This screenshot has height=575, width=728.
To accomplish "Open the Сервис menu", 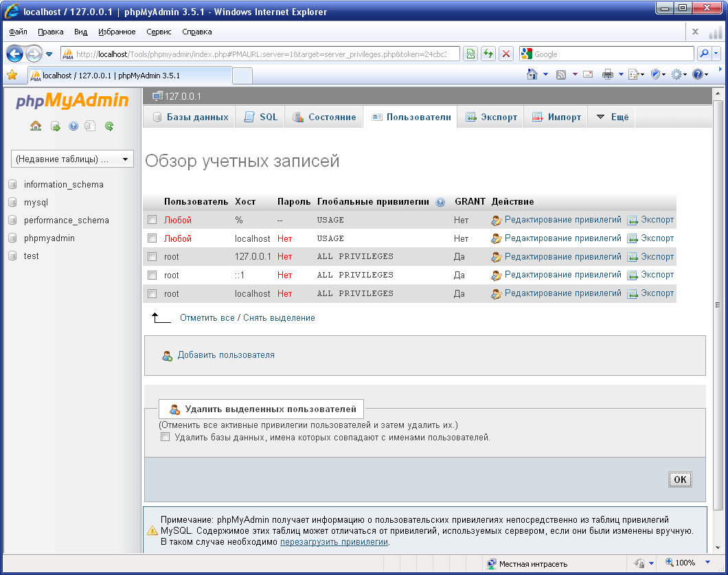I will tap(159, 32).
